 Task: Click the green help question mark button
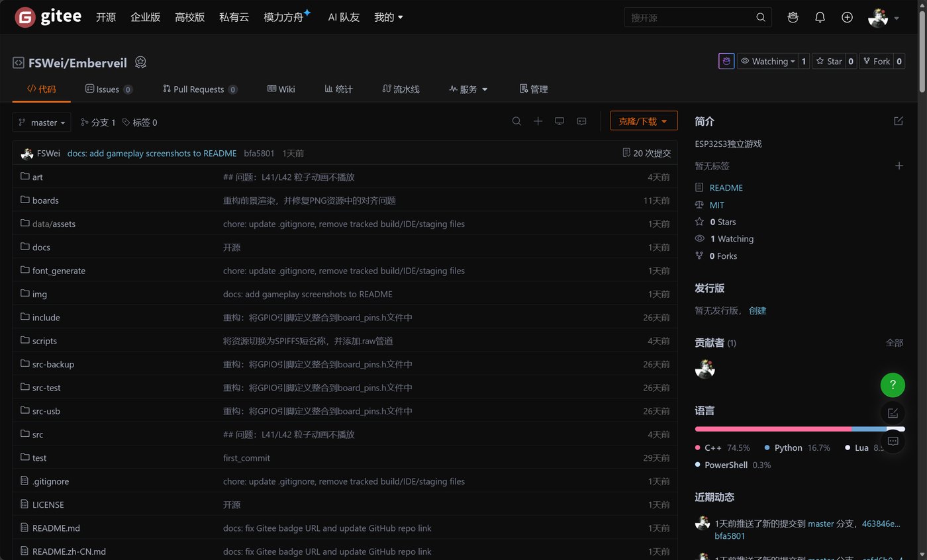pyautogui.click(x=893, y=385)
